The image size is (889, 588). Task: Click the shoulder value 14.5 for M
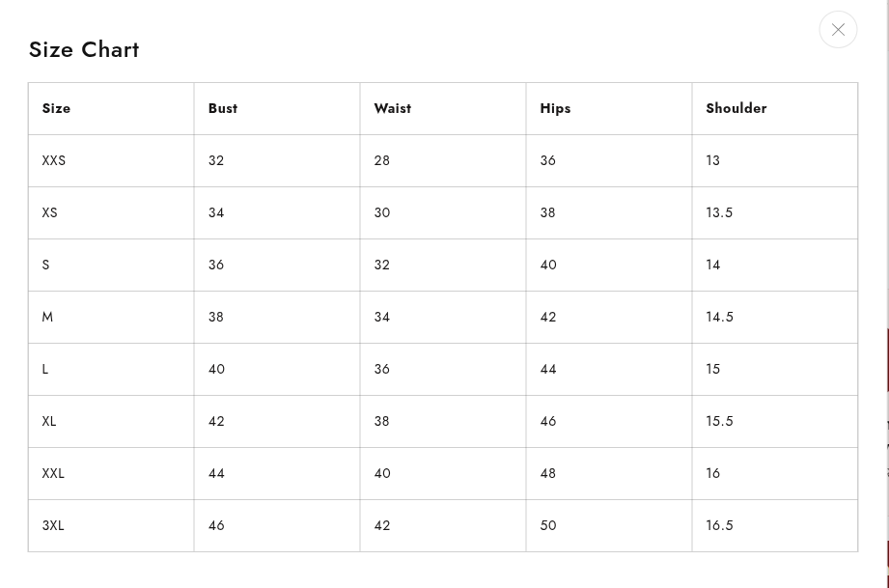[x=719, y=317]
